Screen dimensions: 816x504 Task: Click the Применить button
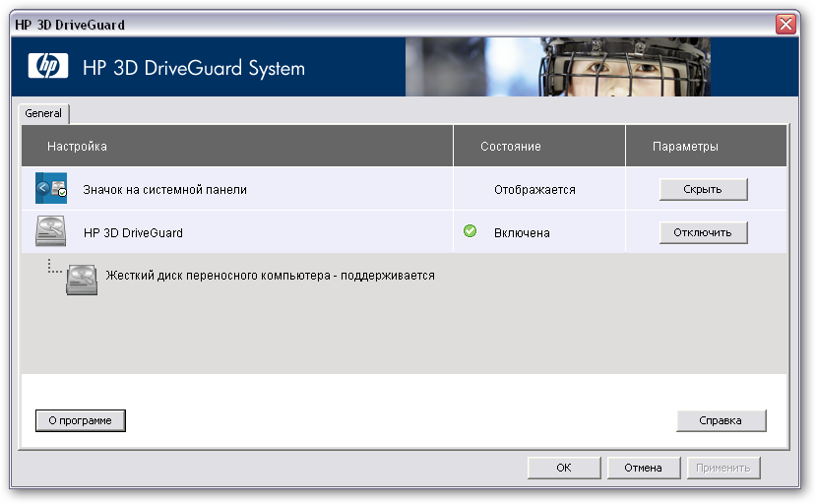(x=723, y=468)
